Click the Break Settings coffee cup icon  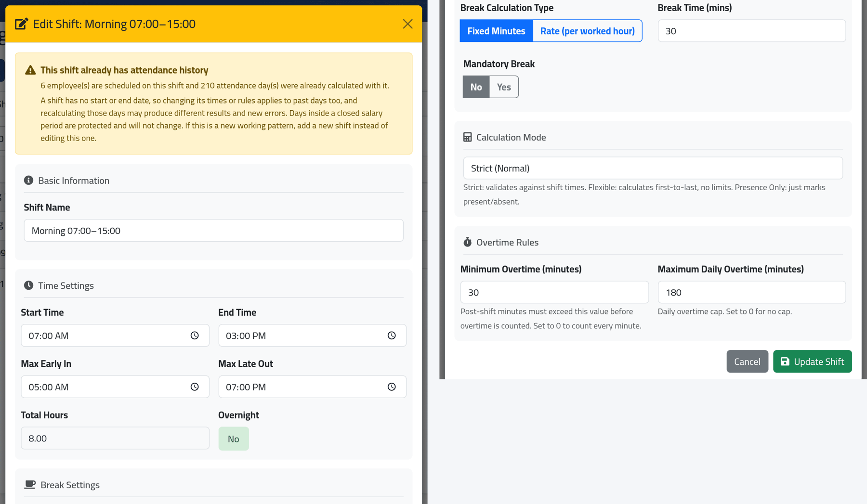click(30, 485)
